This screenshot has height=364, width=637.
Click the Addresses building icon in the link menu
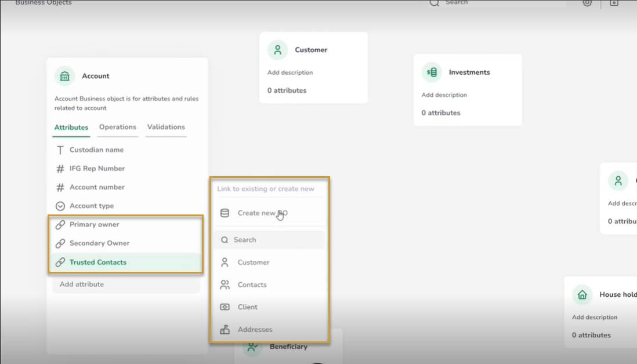pos(225,329)
